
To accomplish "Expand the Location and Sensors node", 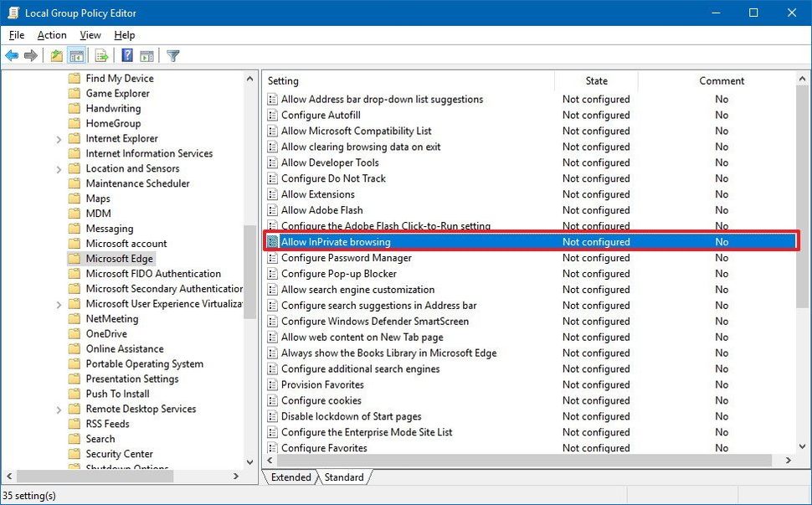I will [x=57, y=168].
